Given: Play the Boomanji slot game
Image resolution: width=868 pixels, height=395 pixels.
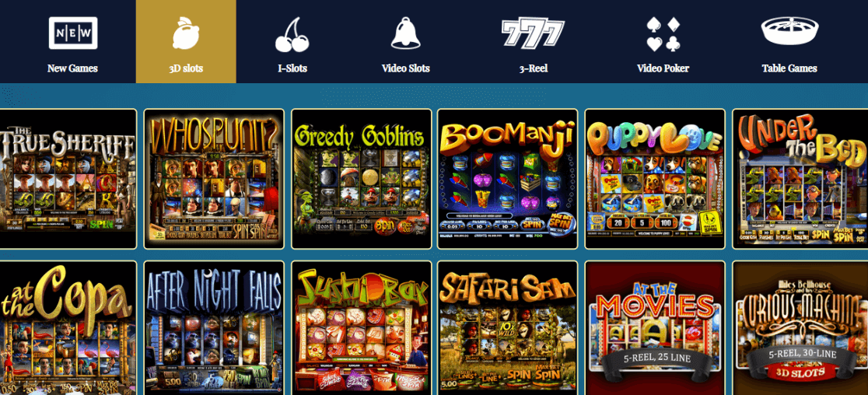Looking at the screenshot, I should pyautogui.click(x=508, y=179).
